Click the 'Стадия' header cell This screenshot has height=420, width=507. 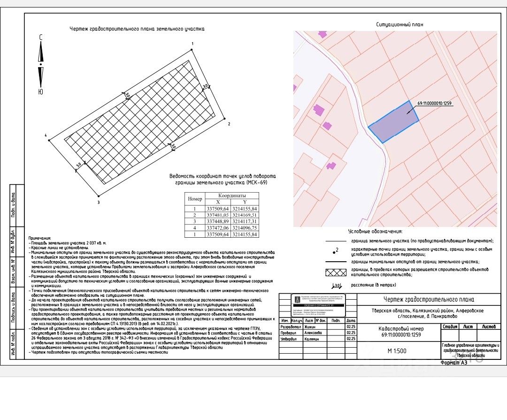[x=450, y=327]
